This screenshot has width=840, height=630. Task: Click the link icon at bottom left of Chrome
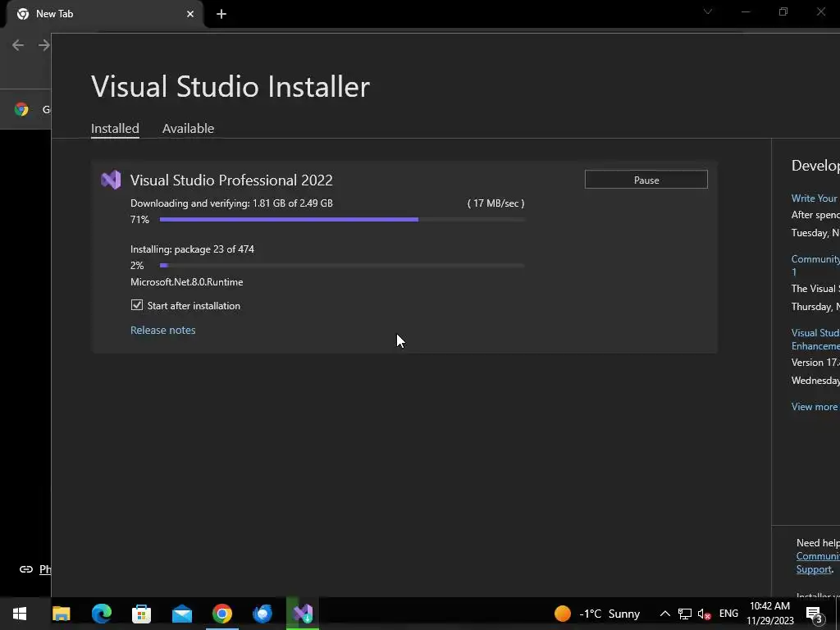point(25,569)
